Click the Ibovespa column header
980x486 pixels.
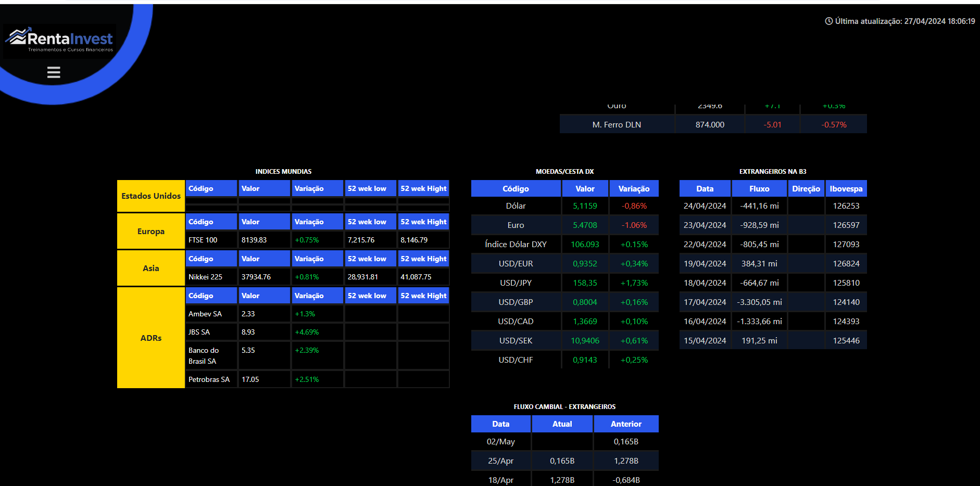[x=846, y=189]
